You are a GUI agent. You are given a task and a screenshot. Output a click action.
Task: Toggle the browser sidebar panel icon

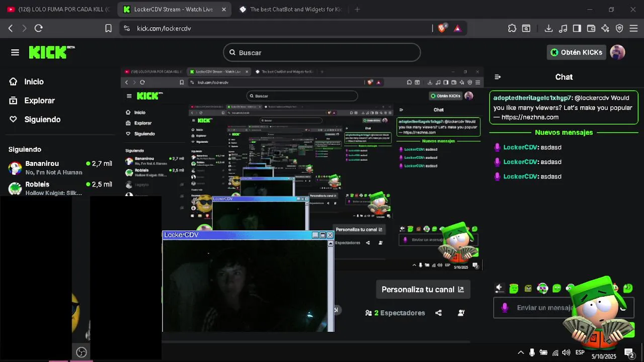pyautogui.click(x=577, y=29)
